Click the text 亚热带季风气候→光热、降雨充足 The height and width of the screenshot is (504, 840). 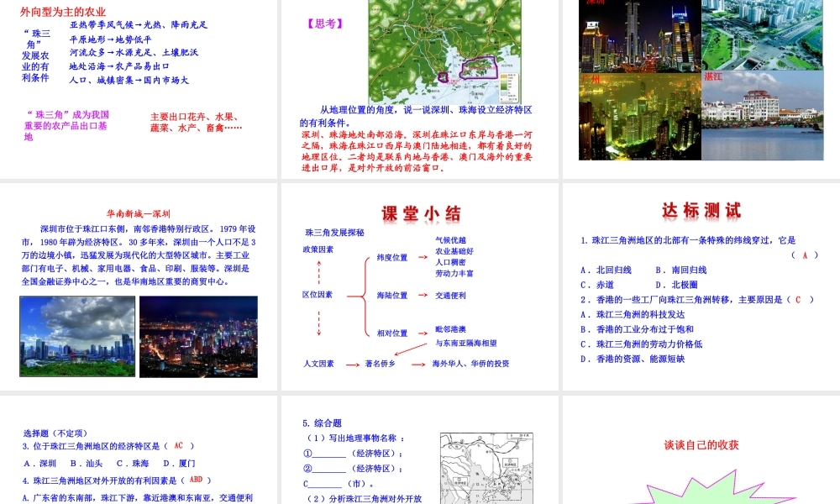[139, 24]
